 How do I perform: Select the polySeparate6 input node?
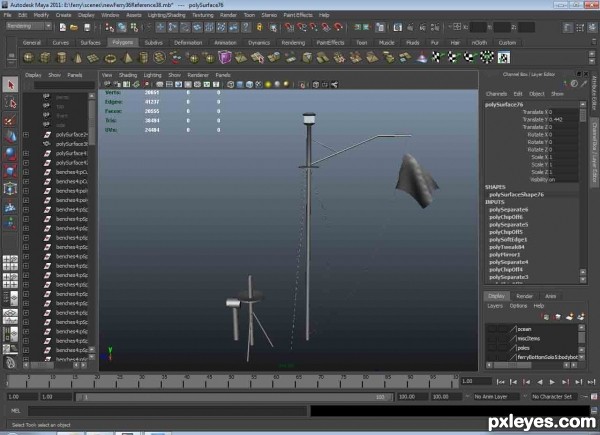[x=509, y=210]
